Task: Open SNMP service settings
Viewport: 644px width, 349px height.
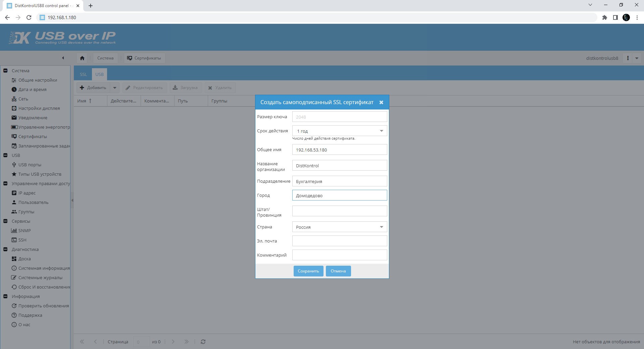Action: click(24, 230)
